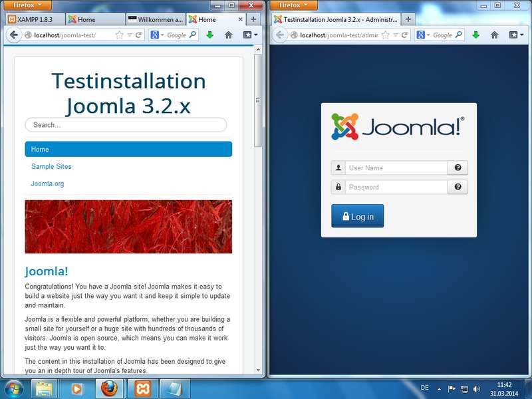Click the green download arrow in left browser
The height and width of the screenshot is (399, 532).
pyautogui.click(x=210, y=35)
